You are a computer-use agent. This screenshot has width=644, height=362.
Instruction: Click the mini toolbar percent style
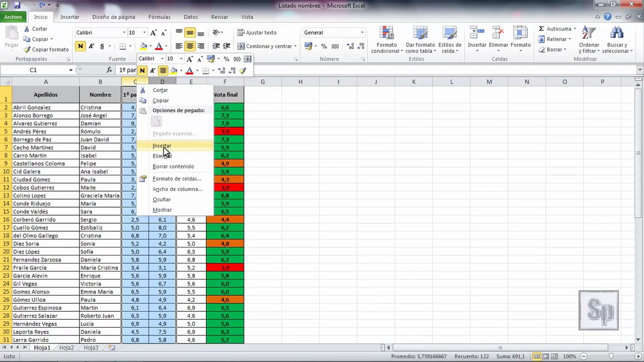pyautogui.click(x=226, y=59)
